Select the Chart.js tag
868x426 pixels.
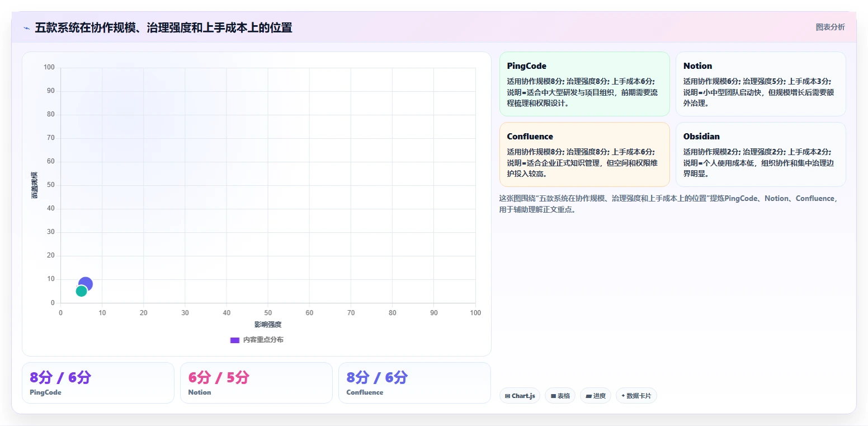point(520,396)
